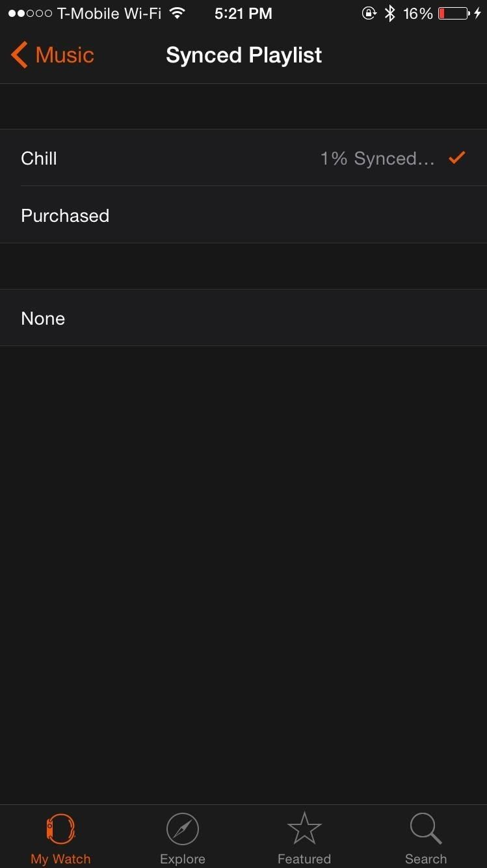The width and height of the screenshot is (487, 868).
Task: Switch to the My Watch tab label
Action: click(x=60, y=859)
